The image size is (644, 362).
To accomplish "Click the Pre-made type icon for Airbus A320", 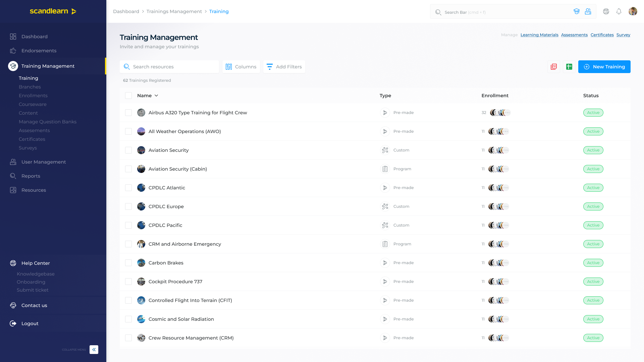I will click(385, 113).
